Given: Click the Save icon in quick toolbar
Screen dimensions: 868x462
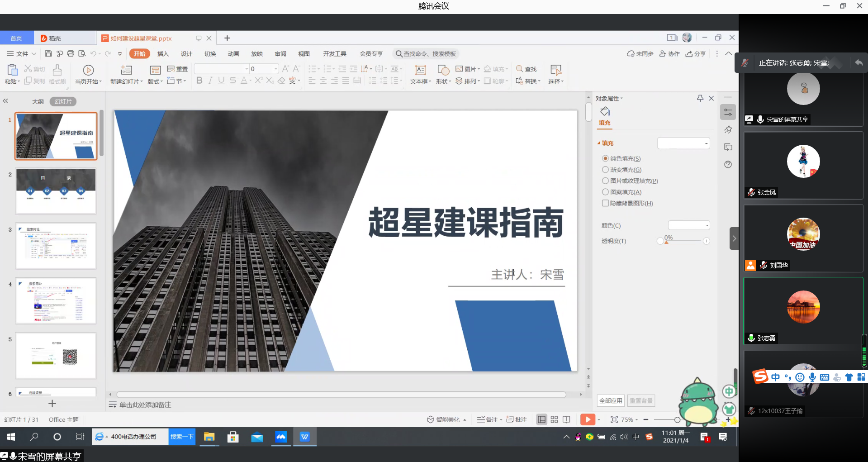Looking at the screenshot, I should tap(48, 54).
